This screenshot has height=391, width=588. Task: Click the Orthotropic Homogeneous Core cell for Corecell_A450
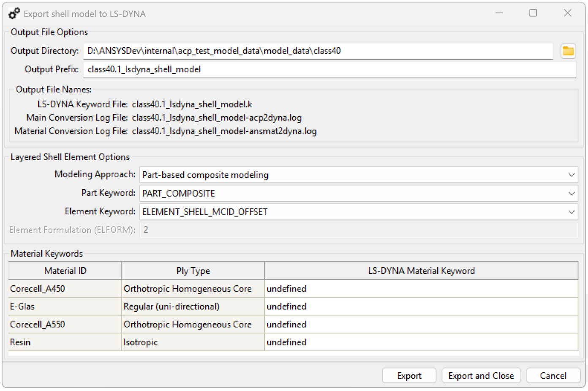pyautogui.click(x=193, y=289)
